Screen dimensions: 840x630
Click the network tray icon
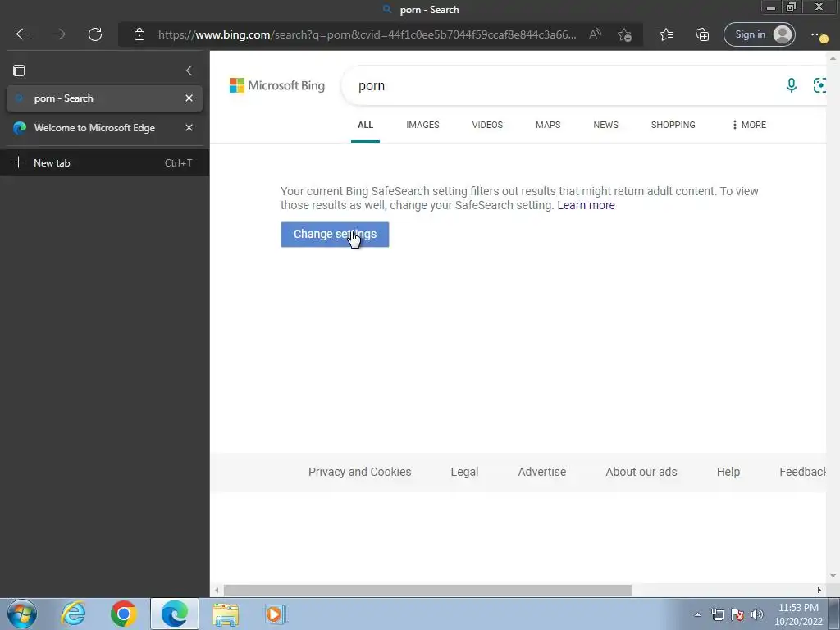[x=717, y=614]
